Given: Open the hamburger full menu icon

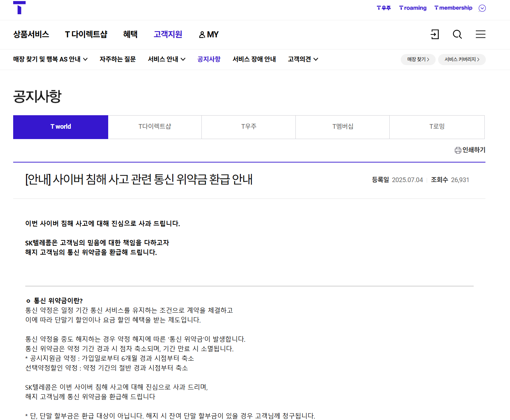Looking at the screenshot, I should tap(480, 34).
